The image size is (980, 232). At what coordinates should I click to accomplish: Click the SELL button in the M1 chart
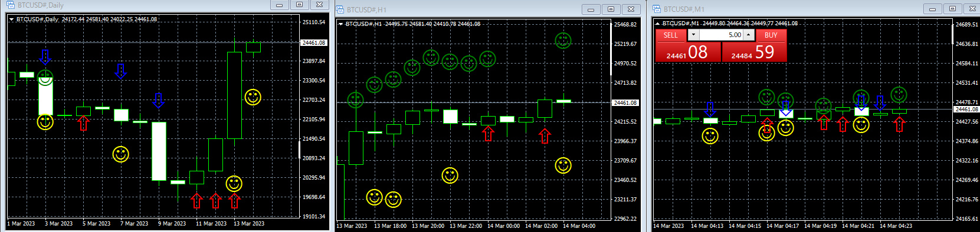point(671,35)
